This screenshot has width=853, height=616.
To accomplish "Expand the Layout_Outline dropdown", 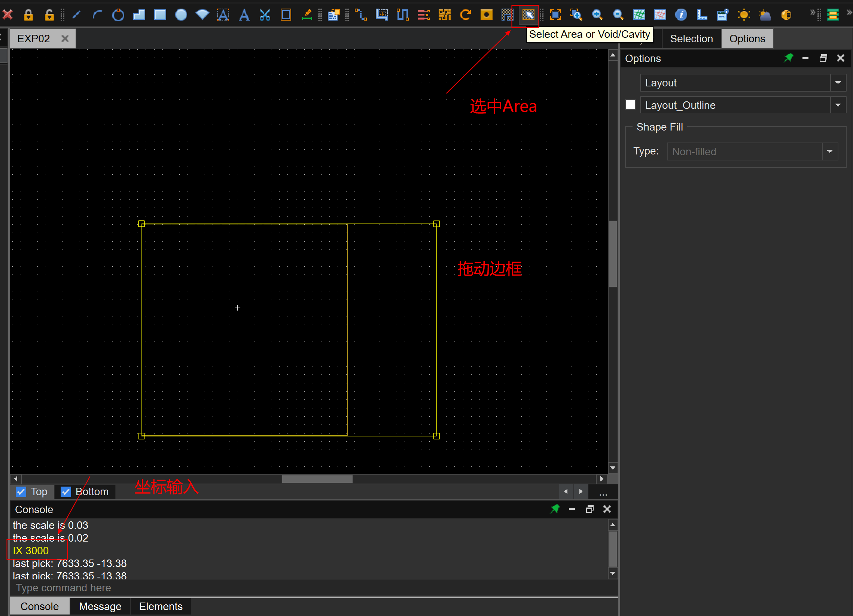I will tap(838, 105).
